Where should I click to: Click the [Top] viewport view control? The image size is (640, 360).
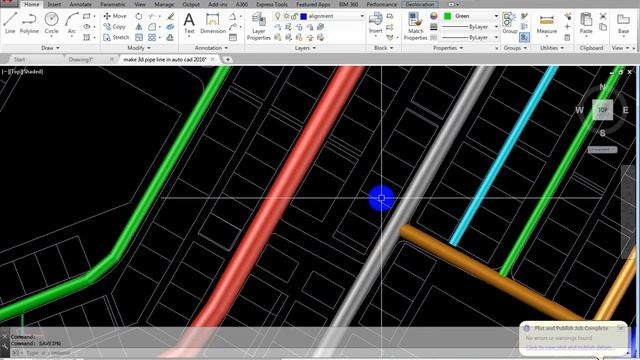click(x=16, y=72)
